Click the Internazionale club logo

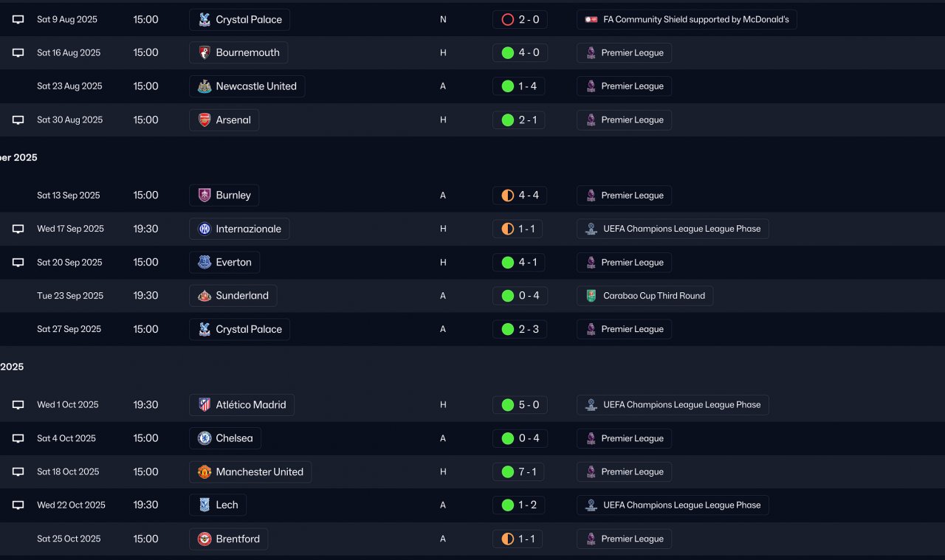tap(205, 229)
